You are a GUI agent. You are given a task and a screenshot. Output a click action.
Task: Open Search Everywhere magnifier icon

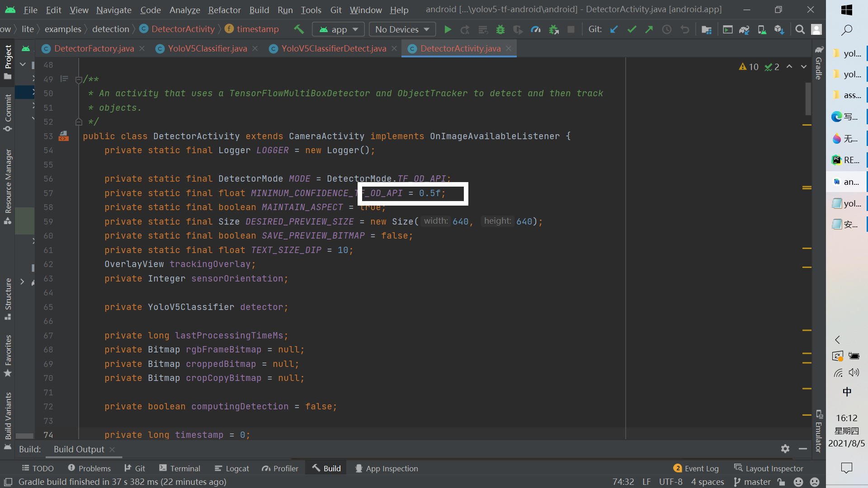tap(800, 29)
